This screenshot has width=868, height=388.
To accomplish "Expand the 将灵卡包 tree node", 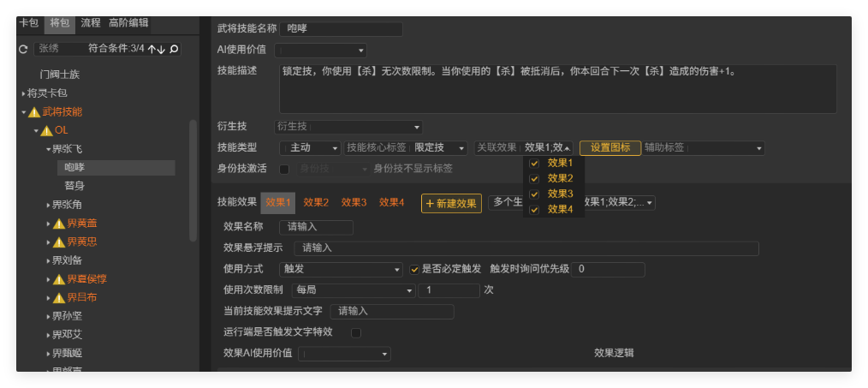I will 24,93.
